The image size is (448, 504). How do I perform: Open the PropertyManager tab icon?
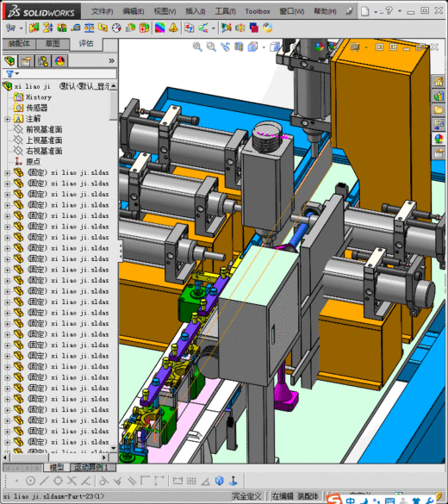coord(27,61)
